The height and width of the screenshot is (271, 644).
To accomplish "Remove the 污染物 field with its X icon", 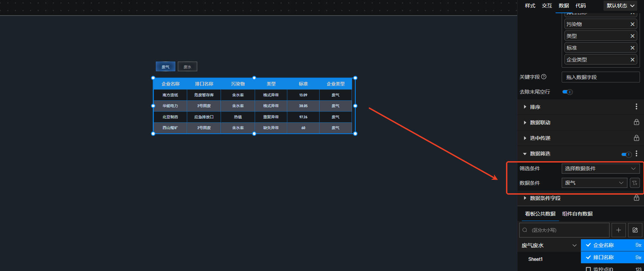I will pyautogui.click(x=632, y=24).
